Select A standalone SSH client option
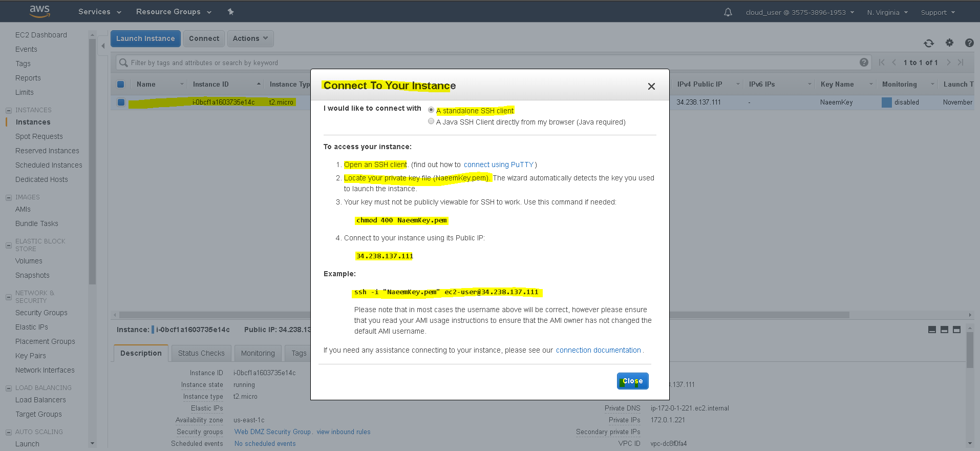The height and width of the screenshot is (451, 980). [x=431, y=110]
